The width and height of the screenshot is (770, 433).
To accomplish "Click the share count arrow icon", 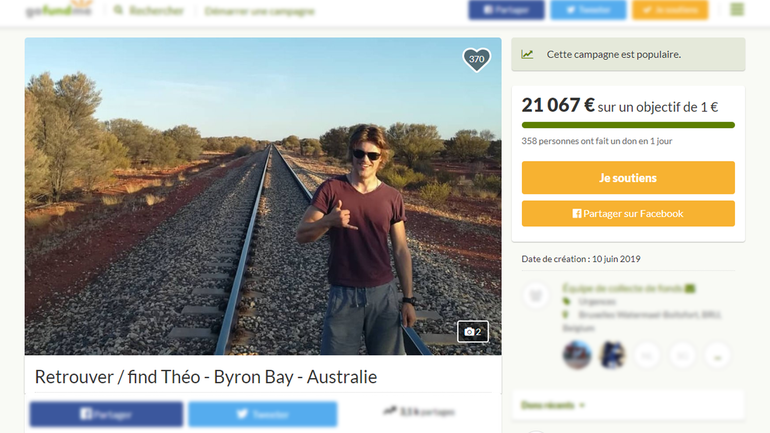I will [389, 411].
